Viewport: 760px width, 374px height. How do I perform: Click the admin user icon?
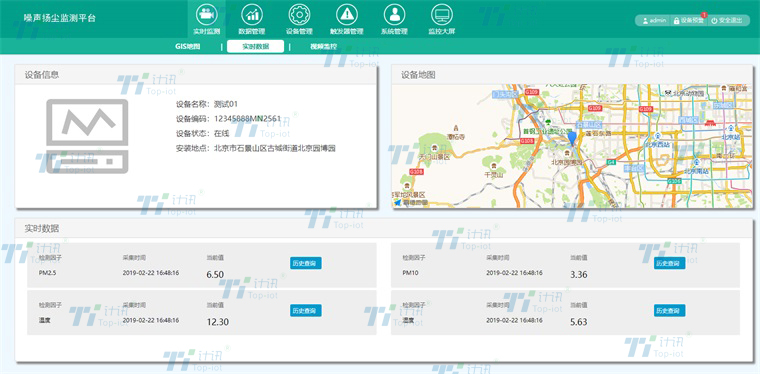click(645, 21)
